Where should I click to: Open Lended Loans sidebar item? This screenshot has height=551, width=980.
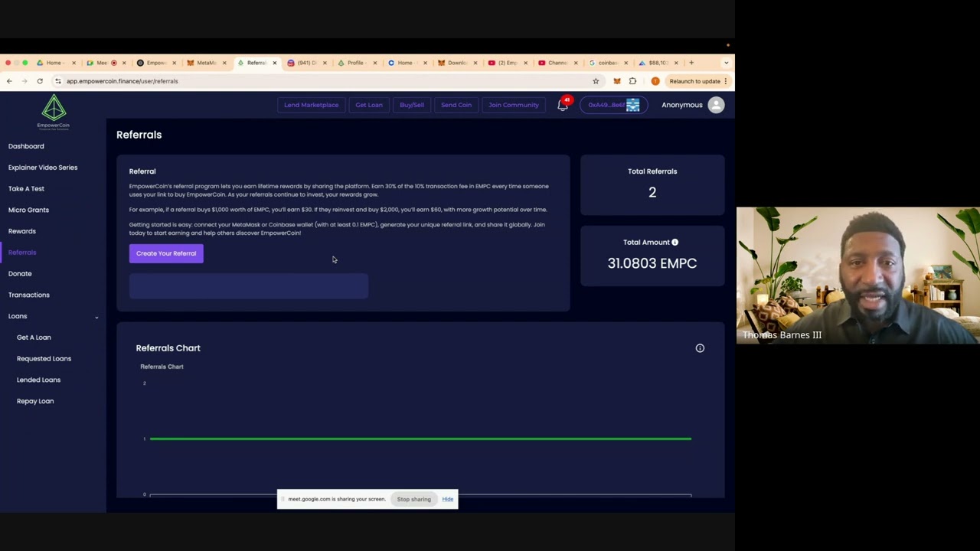coord(38,380)
